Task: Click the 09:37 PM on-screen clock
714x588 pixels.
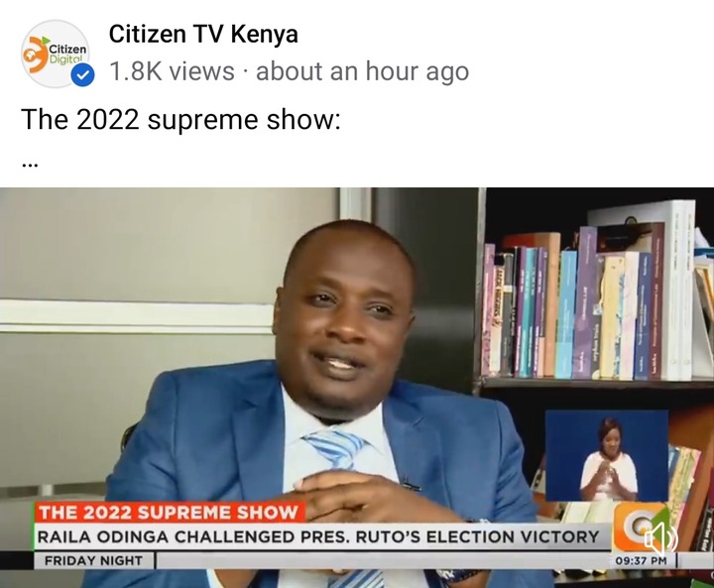Action: [642, 560]
